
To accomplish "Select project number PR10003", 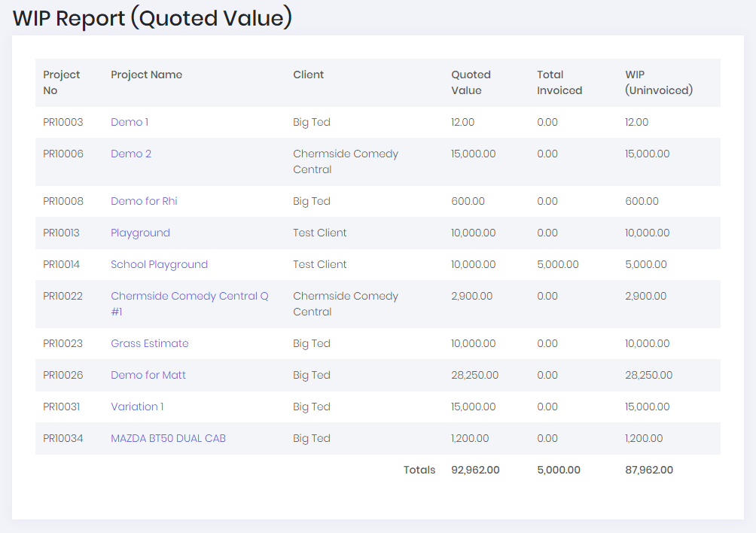I will coord(63,122).
